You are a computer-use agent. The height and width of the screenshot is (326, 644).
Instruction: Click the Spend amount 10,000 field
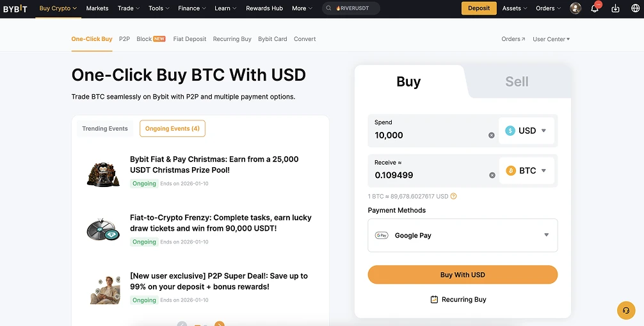tap(433, 131)
